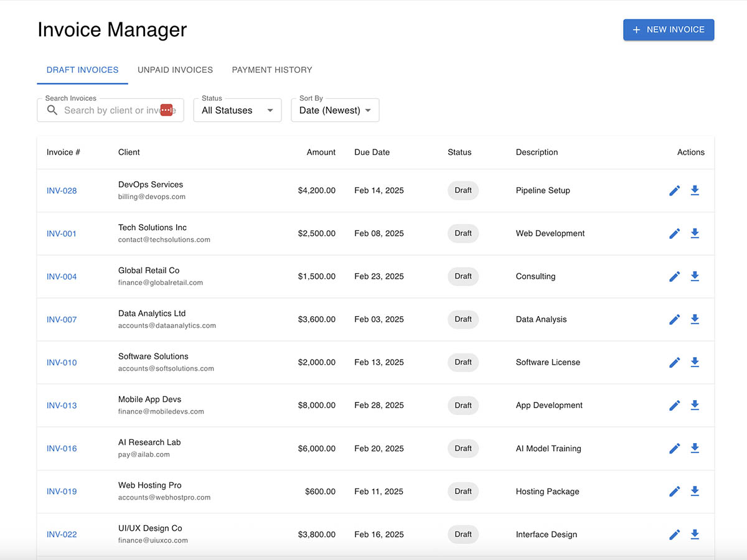The image size is (747, 560).
Task: Download invoice INV-019
Action: [695, 491]
